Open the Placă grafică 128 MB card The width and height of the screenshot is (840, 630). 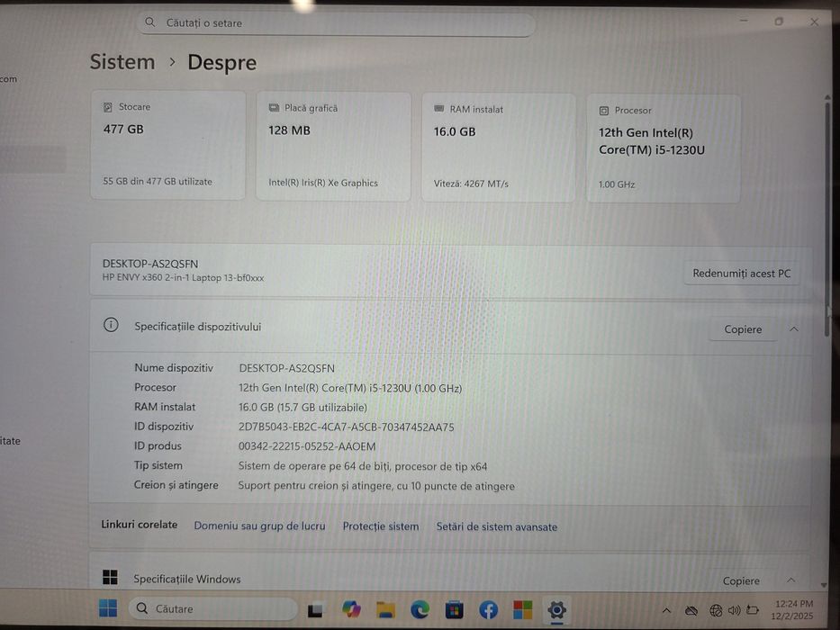click(x=333, y=146)
